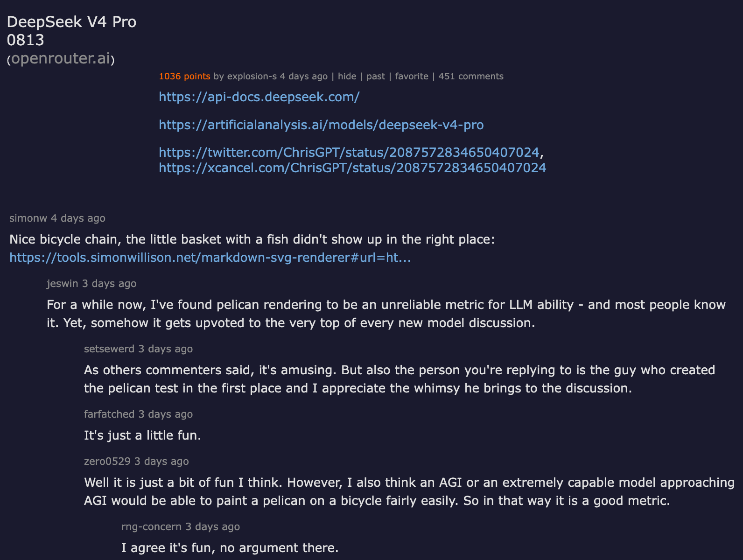Click the past link in the post subline

coord(376,76)
